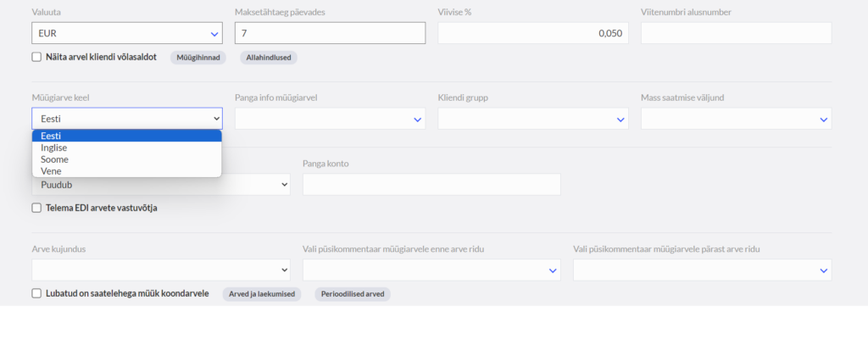Tick Telema EDI arvete vastuvõtja checkbox
The width and height of the screenshot is (868, 340).
[x=36, y=209]
